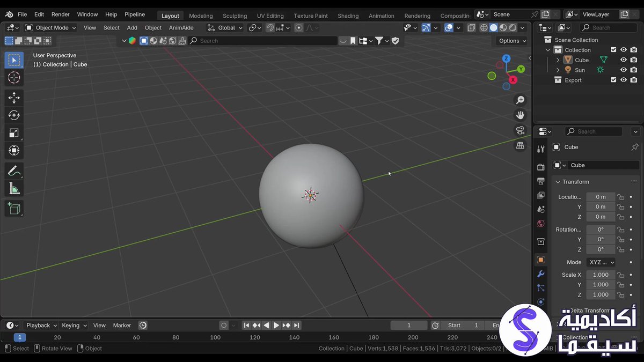
Task: Toggle snapping magnet in header
Action: click(270, 27)
